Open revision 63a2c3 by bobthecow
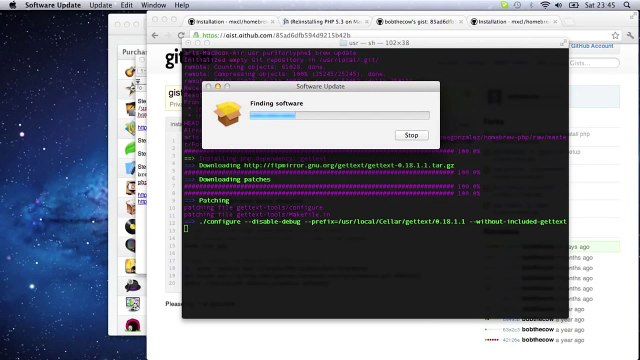640x360 pixels. point(511,330)
